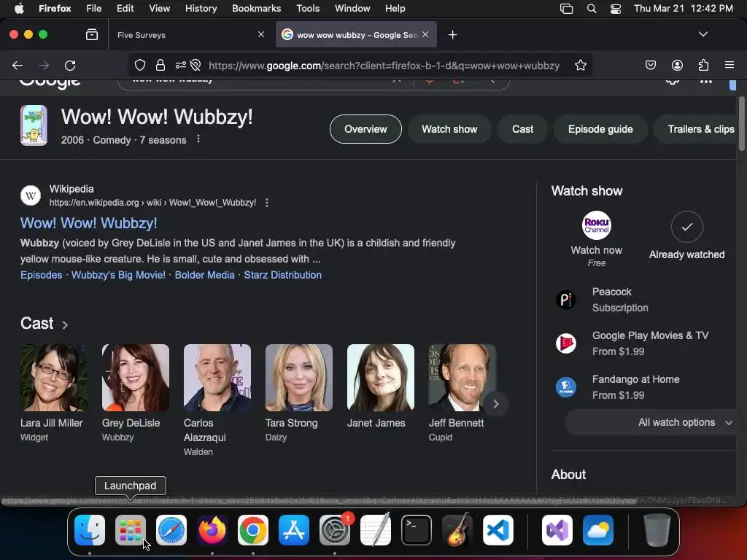The image size is (747, 560).
Task: Mark the show as Already watched
Action: click(686, 236)
